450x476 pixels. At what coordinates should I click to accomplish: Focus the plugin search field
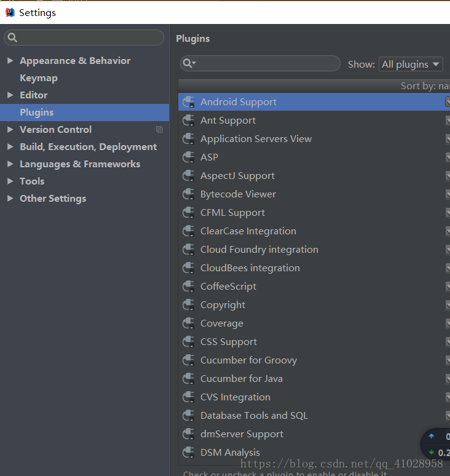point(260,63)
